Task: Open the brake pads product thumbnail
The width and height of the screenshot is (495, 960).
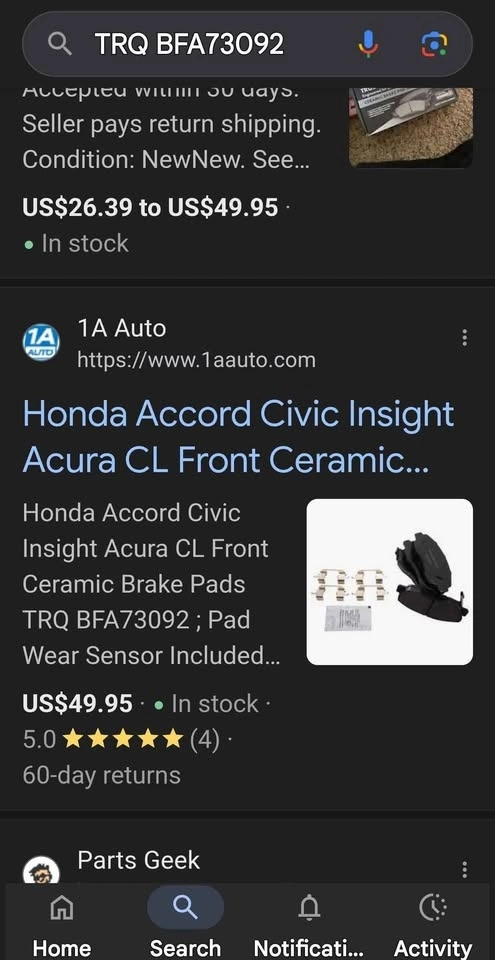Action: click(390, 582)
